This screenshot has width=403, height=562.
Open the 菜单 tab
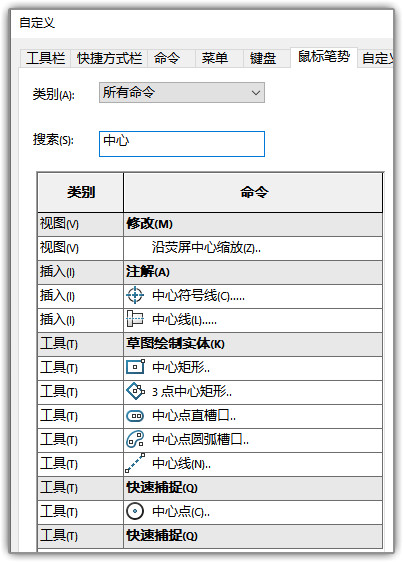point(214,58)
